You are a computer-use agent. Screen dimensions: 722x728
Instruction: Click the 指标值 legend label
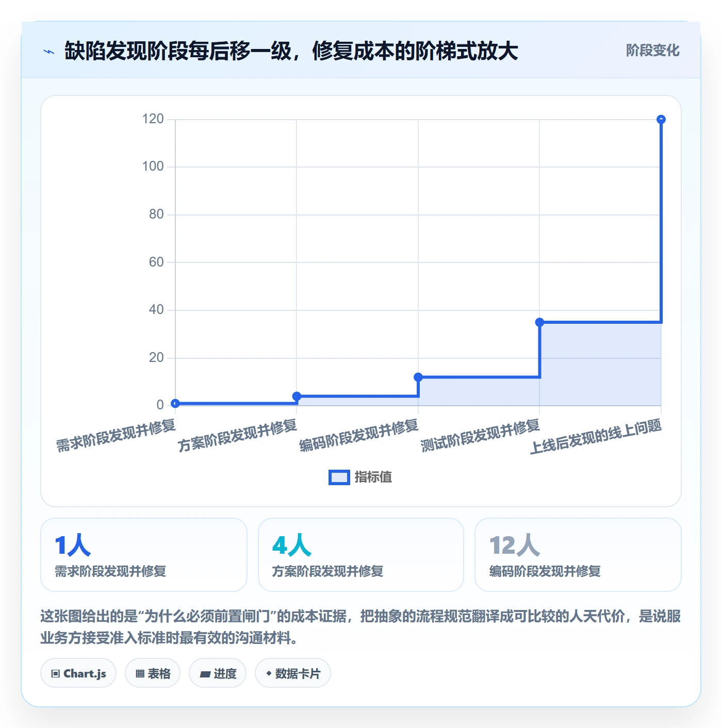(x=373, y=477)
